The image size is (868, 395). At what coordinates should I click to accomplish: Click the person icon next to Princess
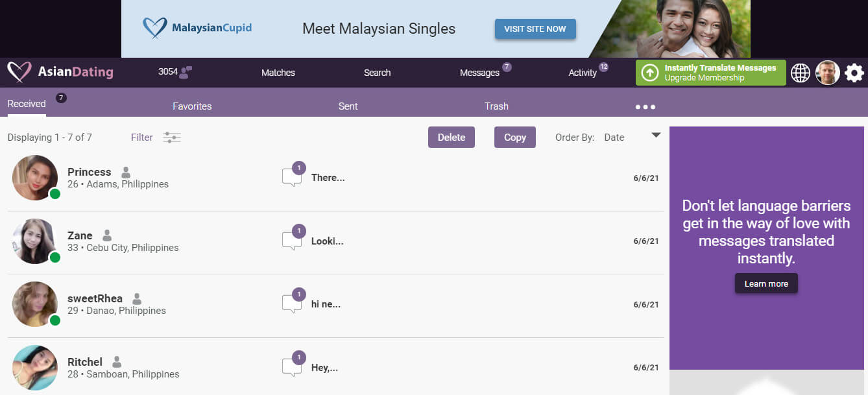coord(126,172)
